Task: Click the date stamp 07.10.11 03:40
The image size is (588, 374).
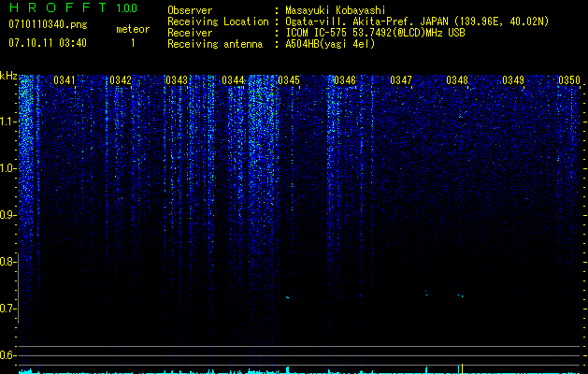Action: coord(48,43)
